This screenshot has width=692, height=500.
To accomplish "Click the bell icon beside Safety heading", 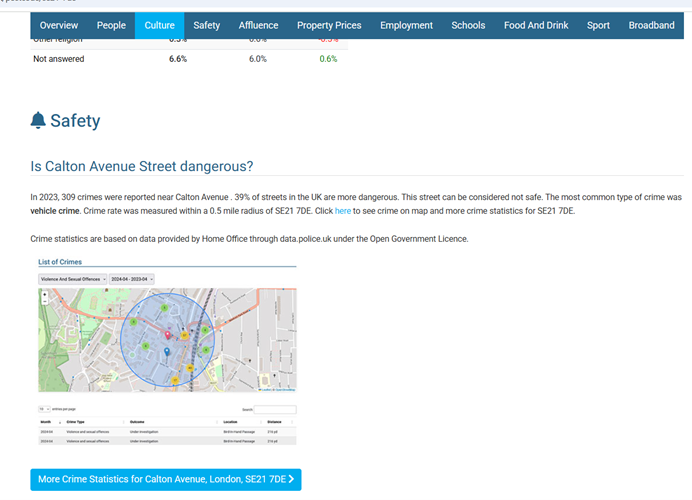I will click(x=38, y=121).
